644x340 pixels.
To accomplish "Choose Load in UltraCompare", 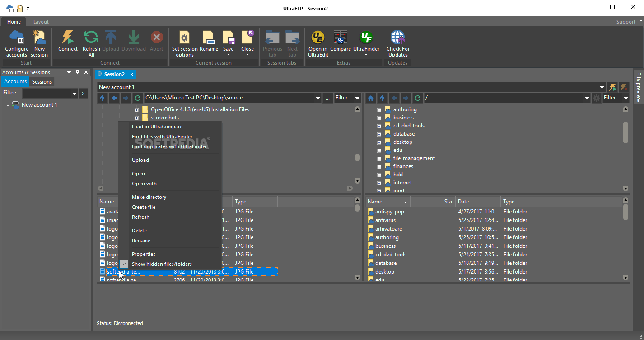I will click(157, 127).
